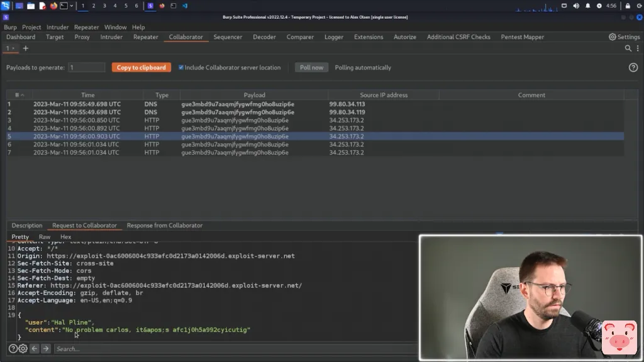Image resolution: width=644 pixels, height=362 pixels.
Task: Open the Collaborator help question mark icon
Action: tap(633, 68)
